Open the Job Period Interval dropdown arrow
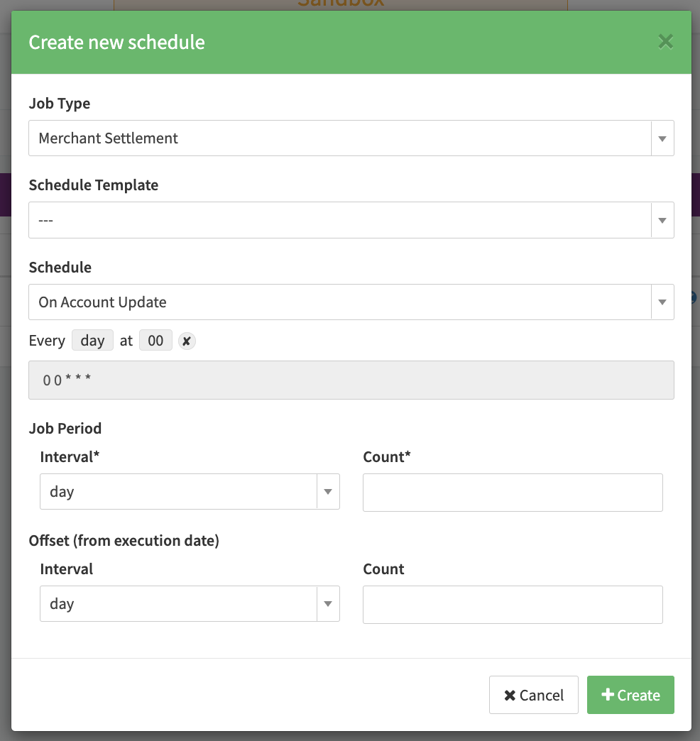Screen dimensions: 700x741 [327, 492]
